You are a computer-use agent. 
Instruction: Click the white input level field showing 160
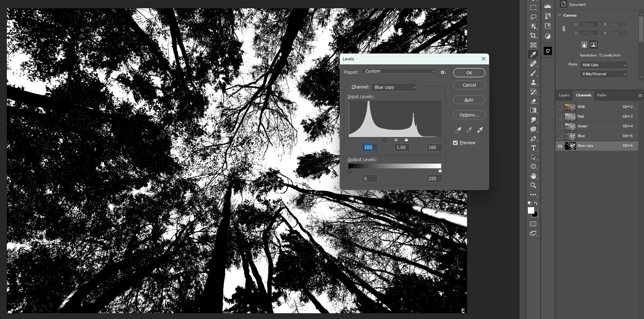434,147
